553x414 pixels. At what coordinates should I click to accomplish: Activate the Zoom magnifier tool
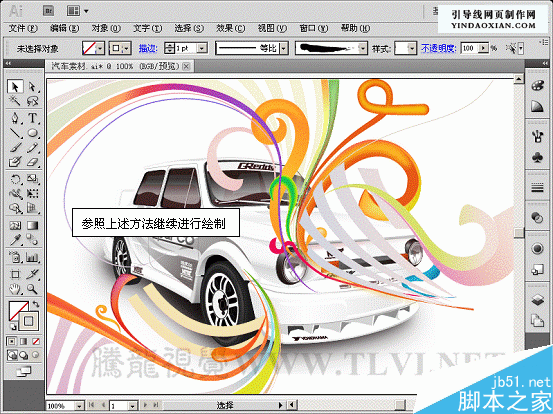pyautogui.click(x=32, y=289)
